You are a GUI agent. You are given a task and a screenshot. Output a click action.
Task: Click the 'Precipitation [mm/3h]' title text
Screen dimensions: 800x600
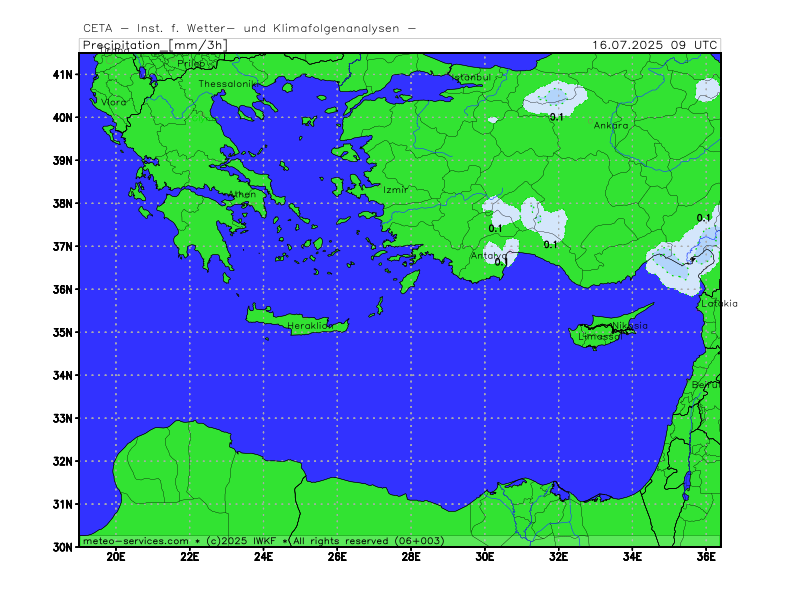tap(155, 45)
